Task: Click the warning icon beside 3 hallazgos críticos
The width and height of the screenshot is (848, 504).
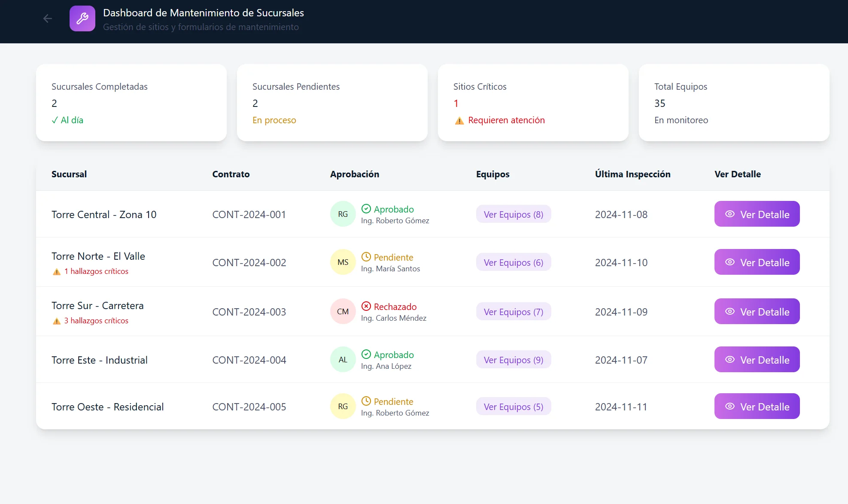Action: [56, 321]
